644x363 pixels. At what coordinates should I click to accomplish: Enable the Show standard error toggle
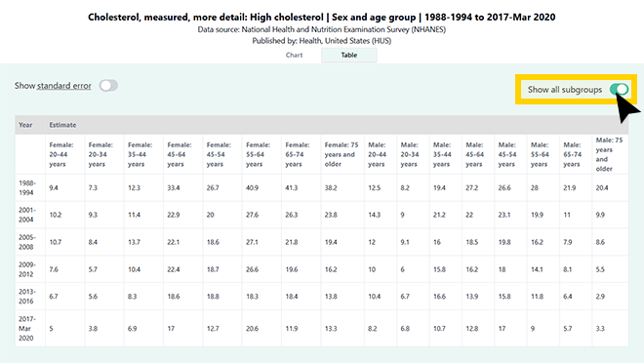[108, 86]
